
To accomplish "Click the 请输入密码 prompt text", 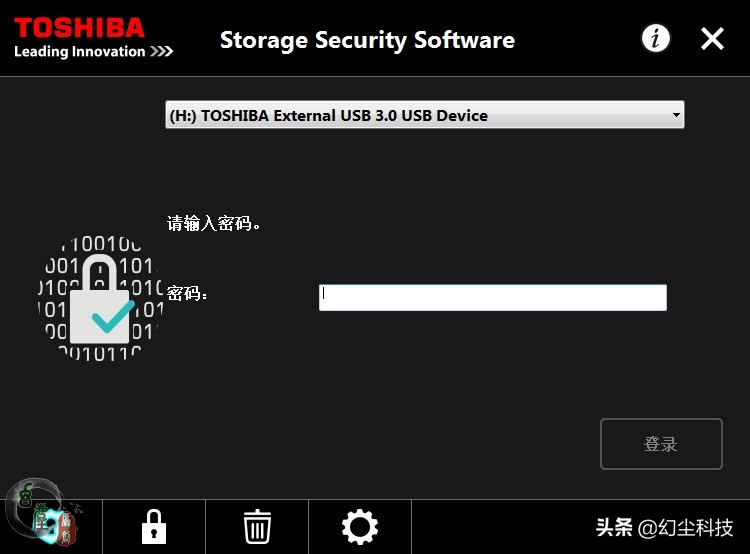I will (214, 223).
